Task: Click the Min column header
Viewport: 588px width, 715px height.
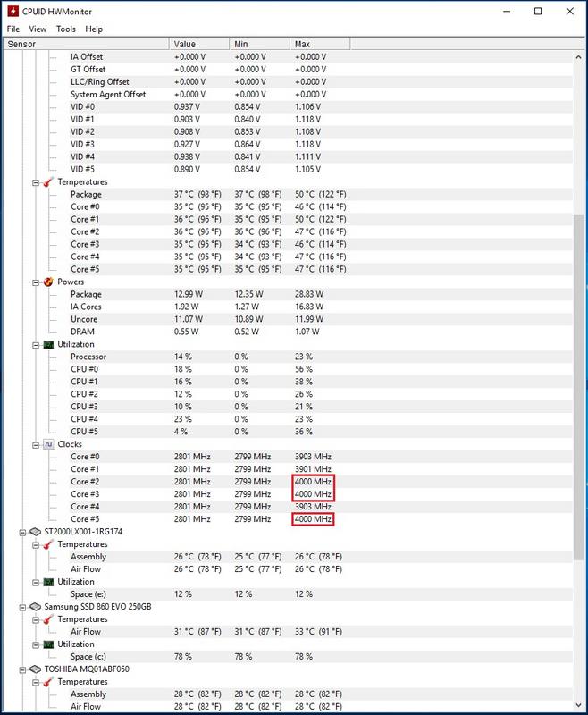Action: coord(260,44)
